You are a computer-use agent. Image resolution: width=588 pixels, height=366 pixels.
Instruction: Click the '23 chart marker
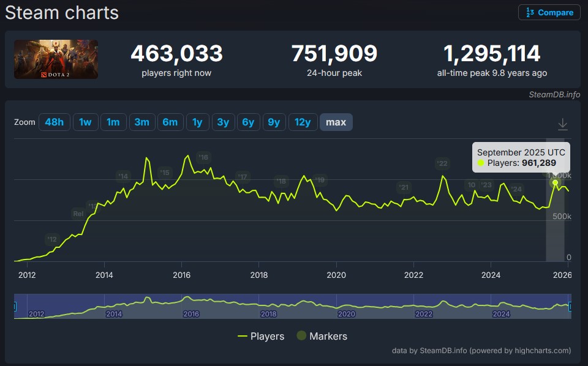(x=486, y=185)
